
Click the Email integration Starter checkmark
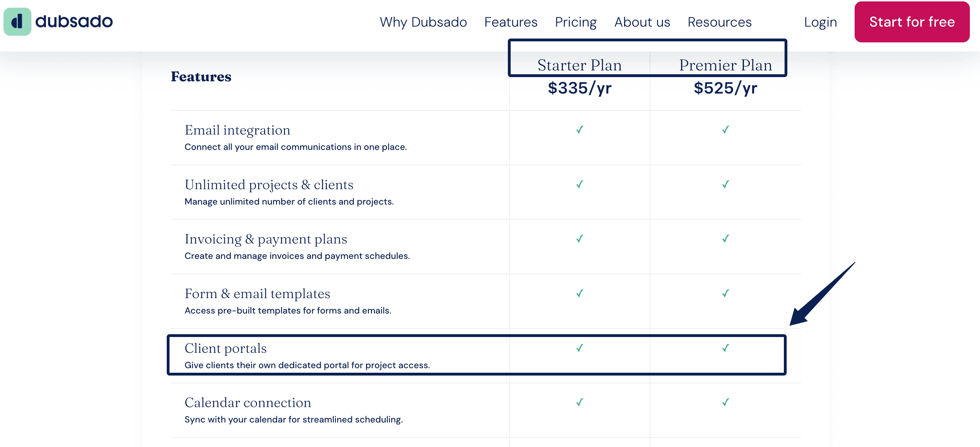pyautogui.click(x=579, y=130)
